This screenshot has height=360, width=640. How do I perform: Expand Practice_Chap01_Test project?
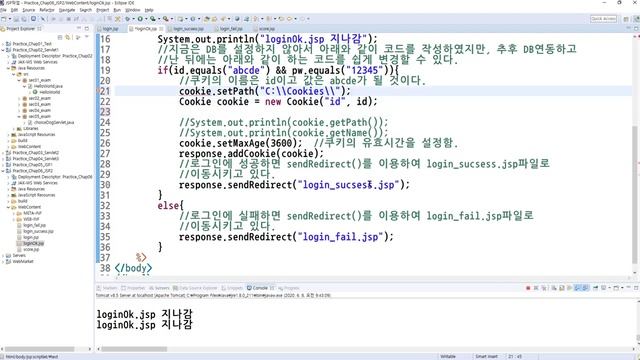click(x=3, y=44)
